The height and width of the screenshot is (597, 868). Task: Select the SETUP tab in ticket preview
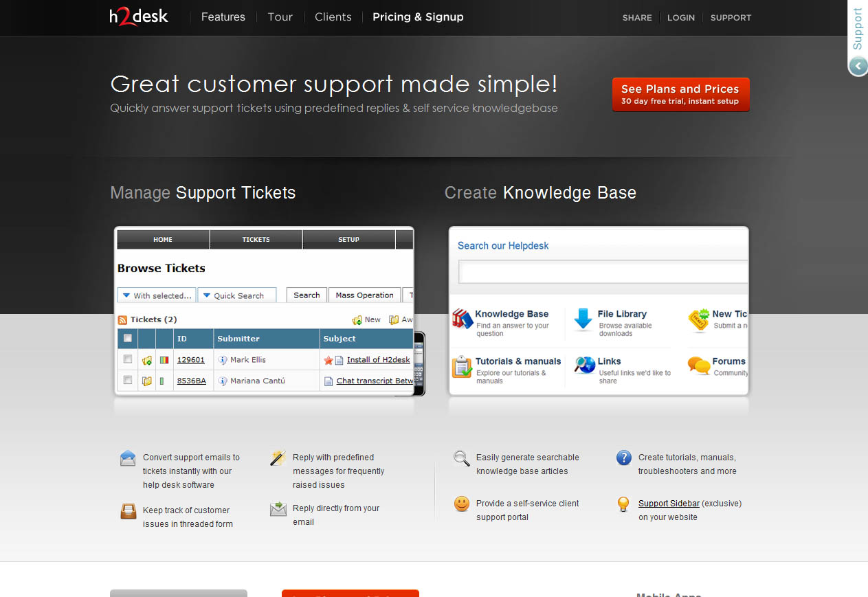[x=349, y=240]
